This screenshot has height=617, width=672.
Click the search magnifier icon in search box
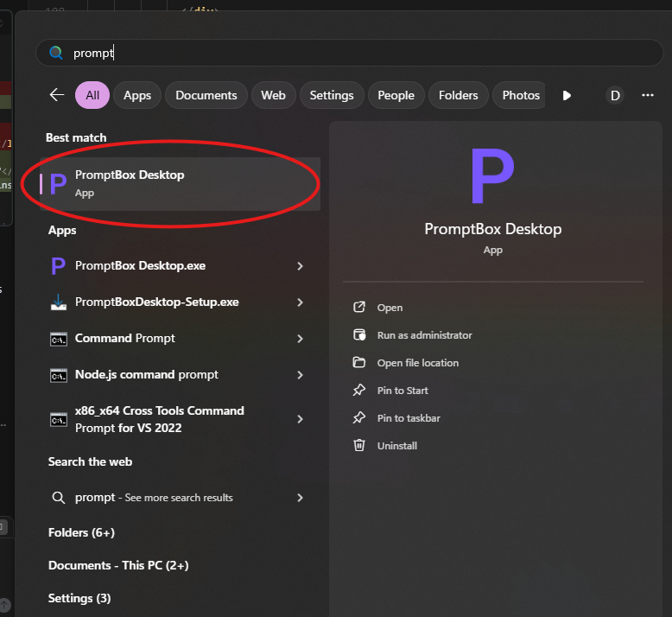click(56, 53)
